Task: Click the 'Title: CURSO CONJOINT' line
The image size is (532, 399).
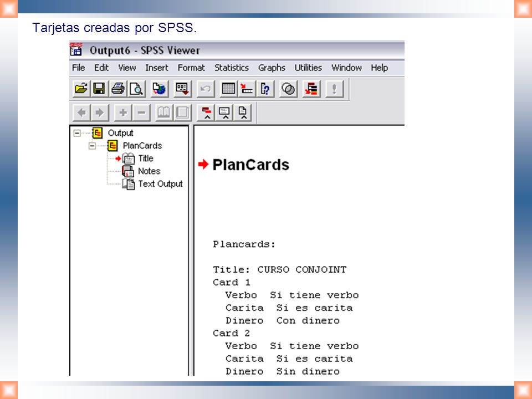Action: 279,270
